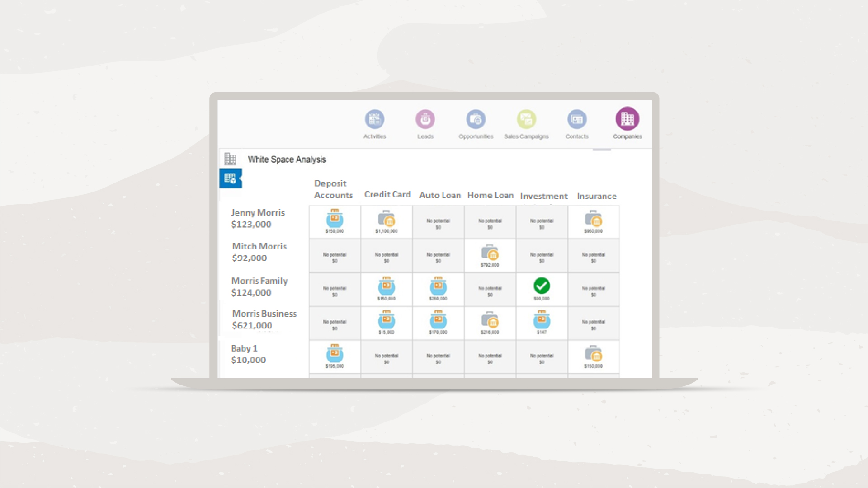868x488 pixels.
Task: Click Jenny Morris Deposit Accounts $150,000 icon
Action: click(x=335, y=220)
